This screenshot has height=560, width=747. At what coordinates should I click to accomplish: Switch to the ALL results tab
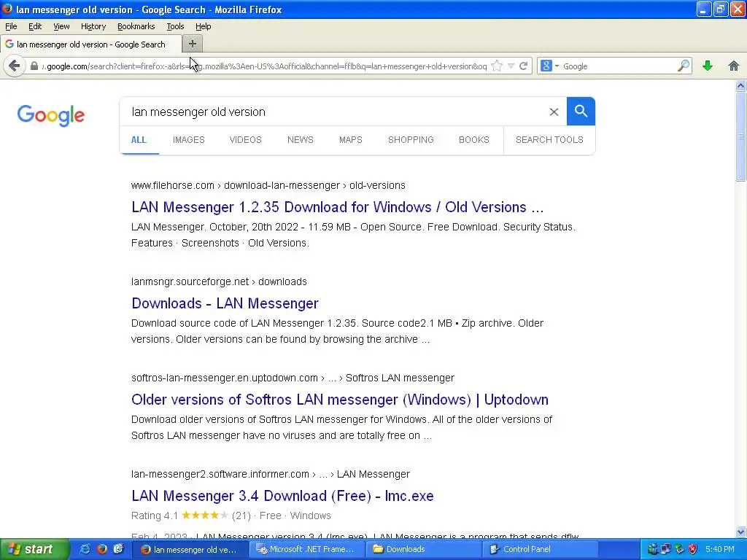coord(139,140)
